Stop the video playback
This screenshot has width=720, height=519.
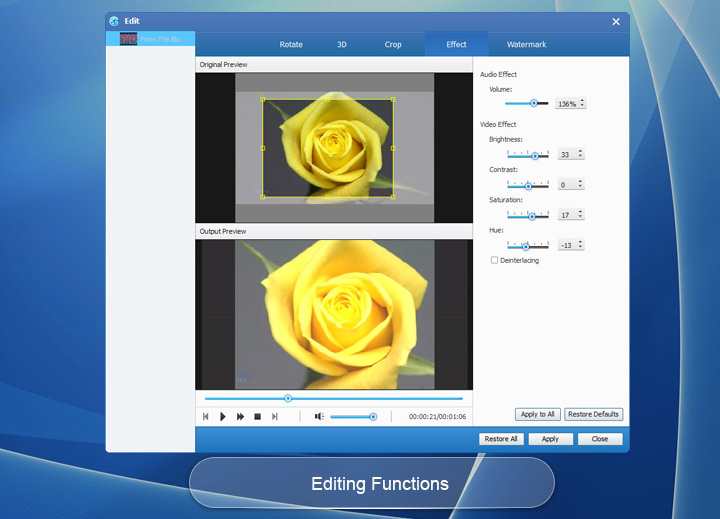[x=258, y=417]
